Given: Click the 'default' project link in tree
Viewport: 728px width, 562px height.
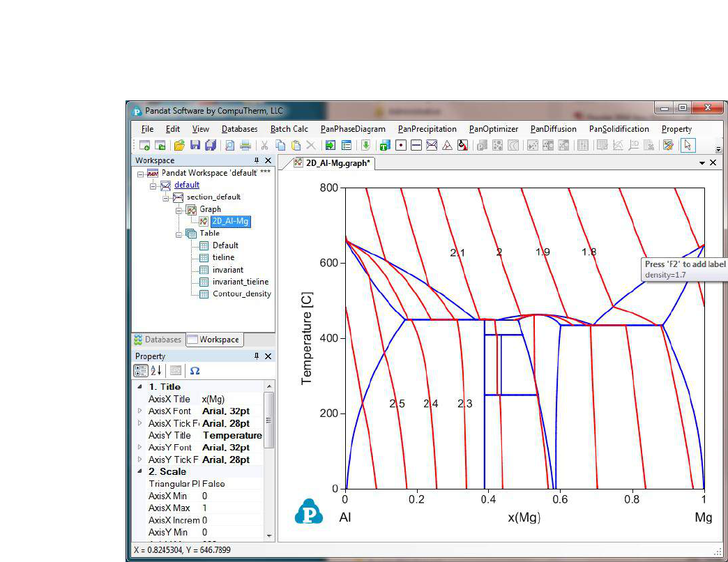Looking at the screenshot, I should pyautogui.click(x=187, y=185).
